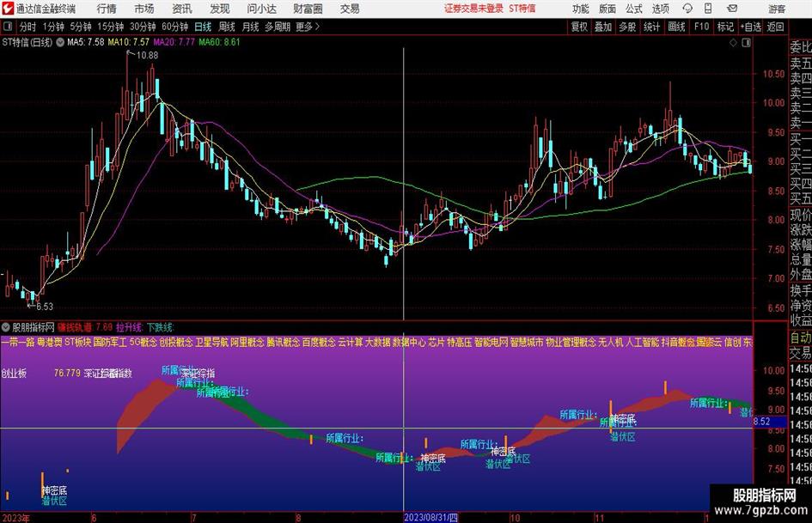
Task: Click the 返回 back button
Action: point(775,27)
